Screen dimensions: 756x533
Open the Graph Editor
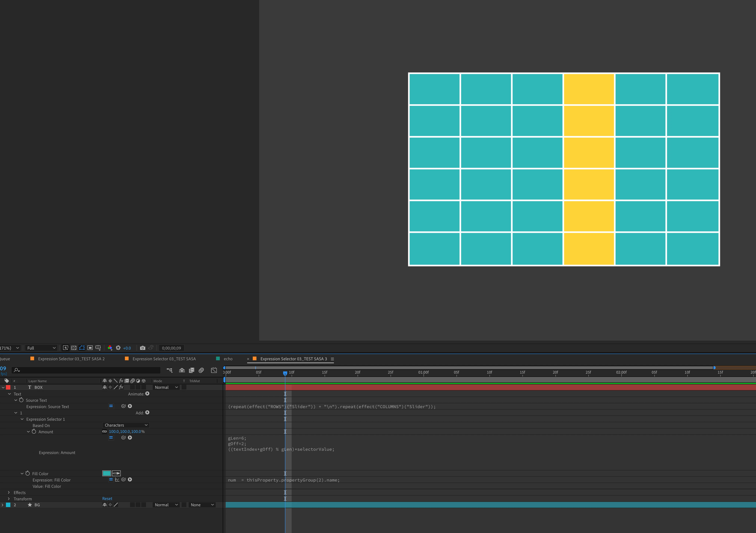coord(214,370)
